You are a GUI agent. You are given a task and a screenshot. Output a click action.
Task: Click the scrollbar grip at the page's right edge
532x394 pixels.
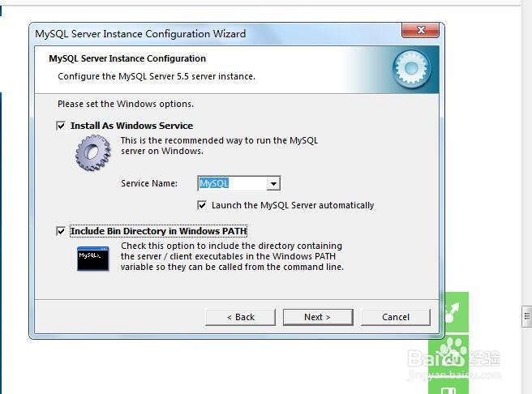pyautogui.click(x=526, y=316)
